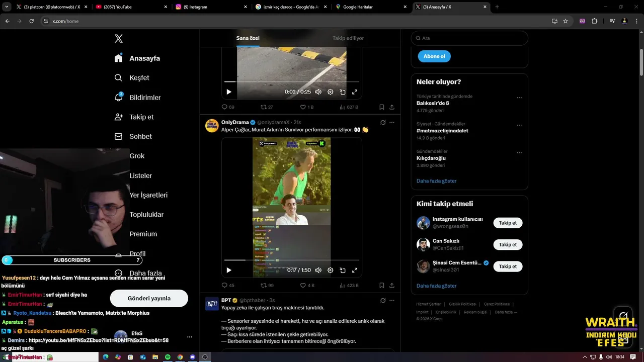Open Chrome extensions puzzle icon
This screenshot has height=362, width=644.
pos(595,21)
